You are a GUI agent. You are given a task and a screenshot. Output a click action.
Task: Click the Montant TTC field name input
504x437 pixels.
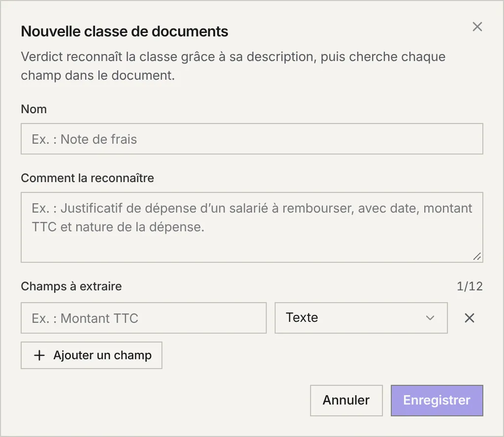pyautogui.click(x=144, y=318)
